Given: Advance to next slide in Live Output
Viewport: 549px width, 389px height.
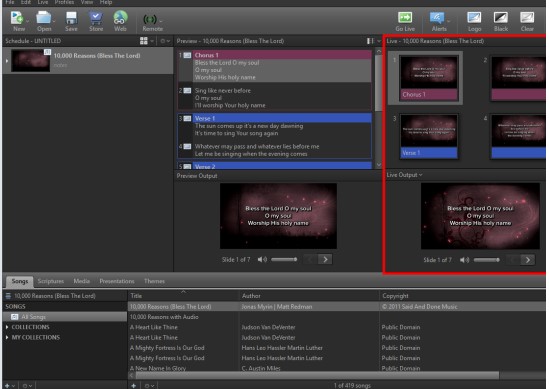Looking at the screenshot, I should (528, 260).
